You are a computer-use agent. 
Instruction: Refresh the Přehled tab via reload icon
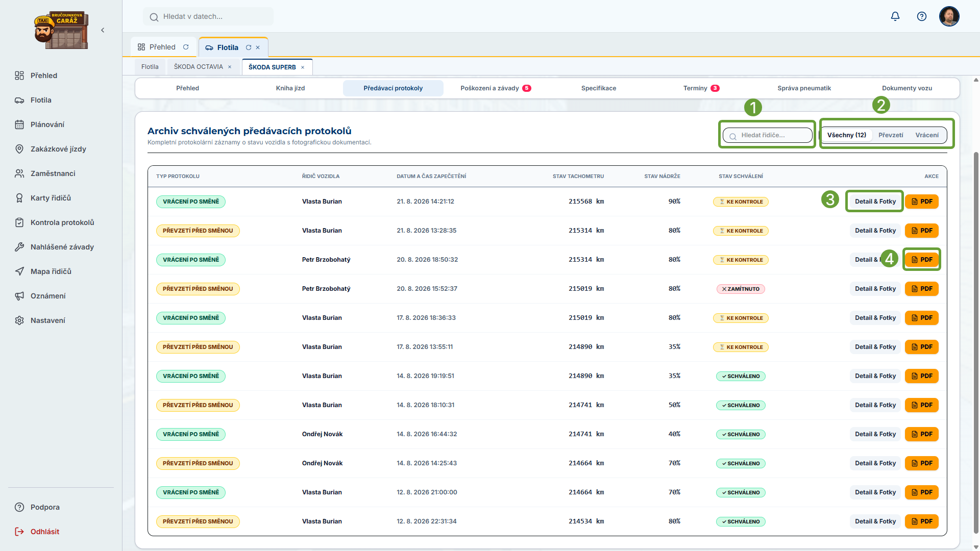click(x=186, y=47)
